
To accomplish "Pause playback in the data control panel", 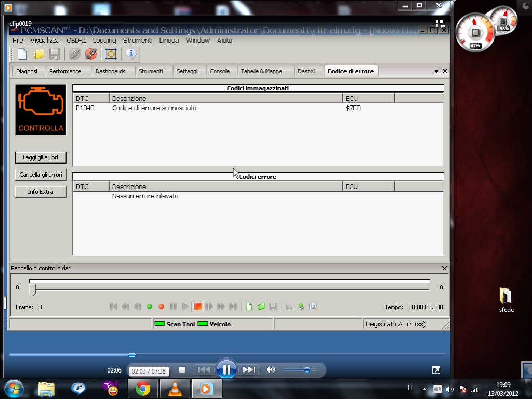I will pos(173,307).
